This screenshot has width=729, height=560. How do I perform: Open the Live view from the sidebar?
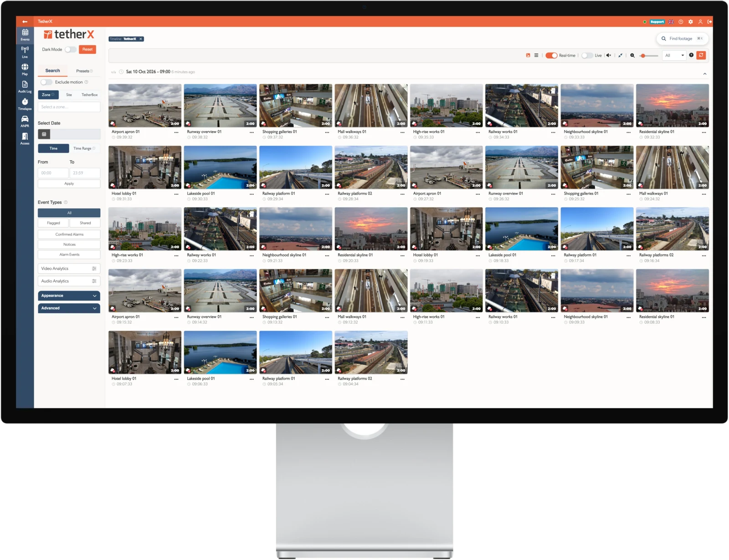click(x=25, y=52)
